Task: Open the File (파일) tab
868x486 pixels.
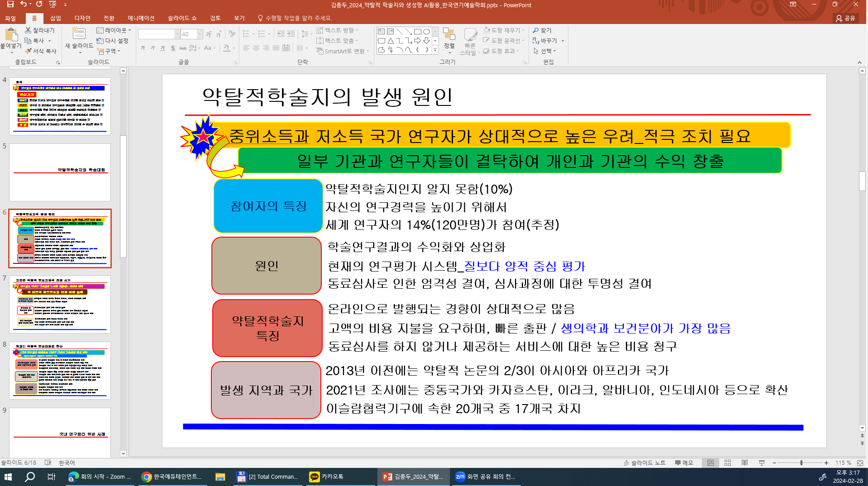Action: pyautogui.click(x=10, y=18)
